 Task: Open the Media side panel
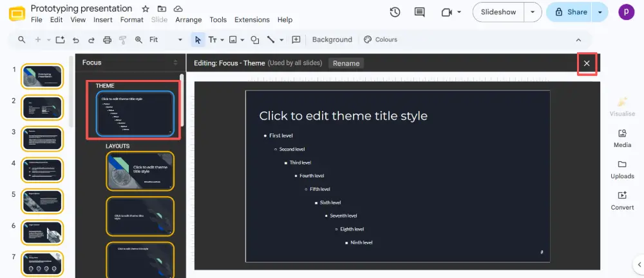(622, 139)
